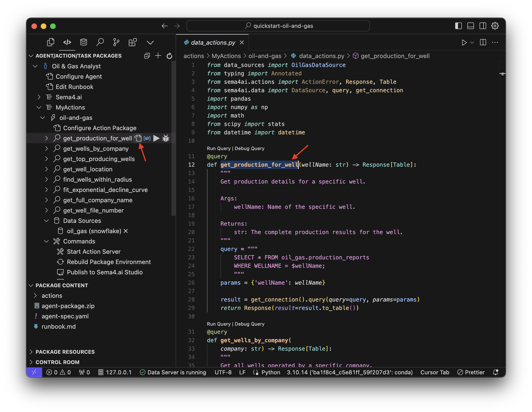Click the quickstart-oil-and-gas command center search box

click(x=278, y=26)
